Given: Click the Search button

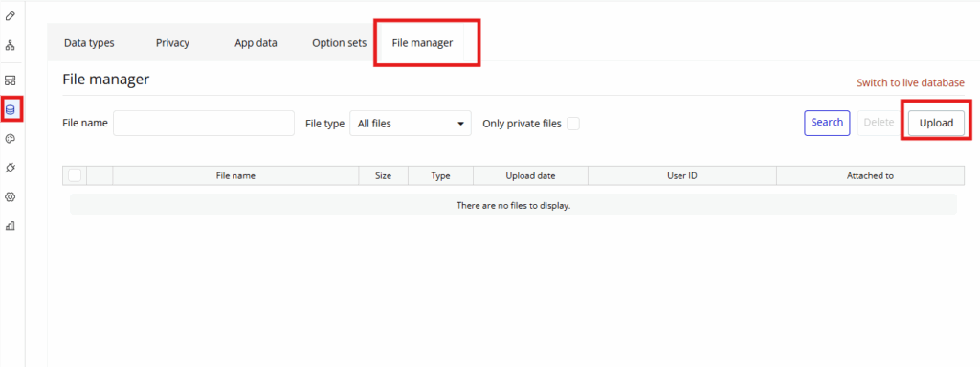Looking at the screenshot, I should (x=827, y=123).
